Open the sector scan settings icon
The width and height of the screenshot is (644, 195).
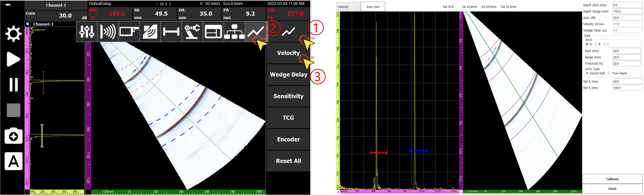[150, 32]
